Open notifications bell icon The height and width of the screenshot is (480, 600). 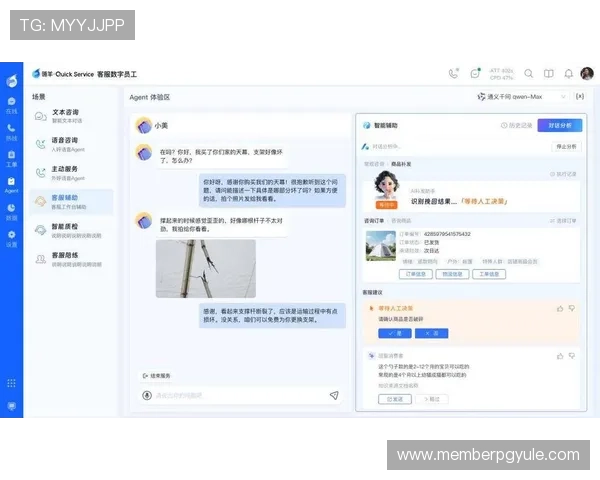point(569,73)
